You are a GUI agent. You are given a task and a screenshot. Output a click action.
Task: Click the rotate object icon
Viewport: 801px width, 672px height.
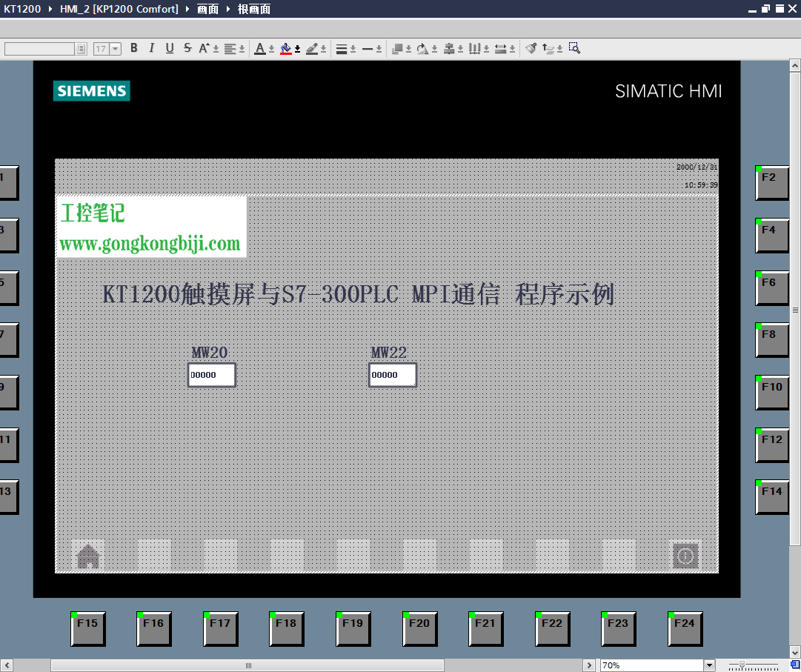[x=423, y=48]
